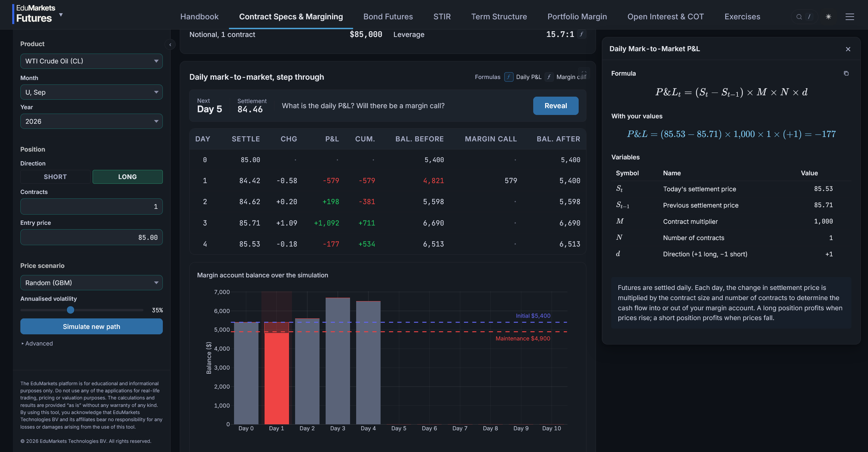Show the Daily P&L formula icon

pyautogui.click(x=508, y=77)
